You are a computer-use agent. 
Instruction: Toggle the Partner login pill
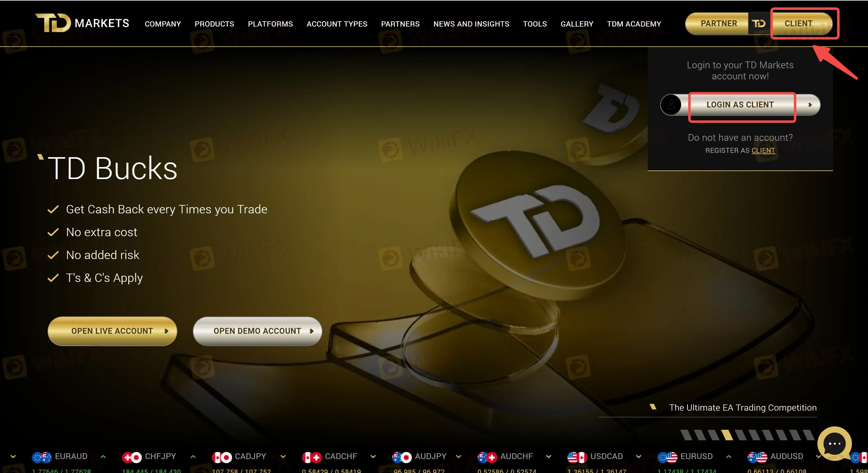(x=718, y=23)
